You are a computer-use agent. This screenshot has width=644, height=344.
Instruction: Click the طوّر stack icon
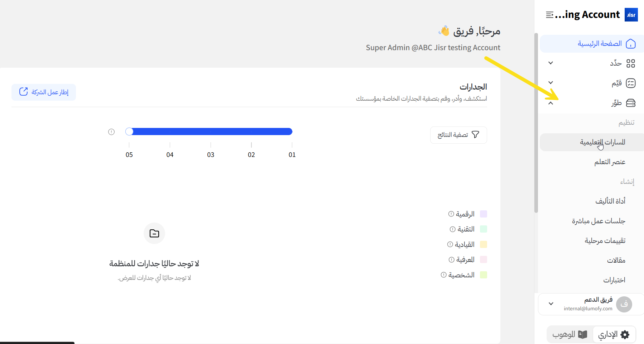point(631,103)
